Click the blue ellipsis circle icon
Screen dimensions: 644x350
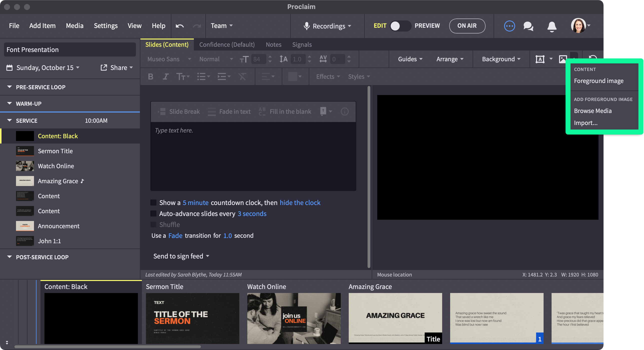509,26
